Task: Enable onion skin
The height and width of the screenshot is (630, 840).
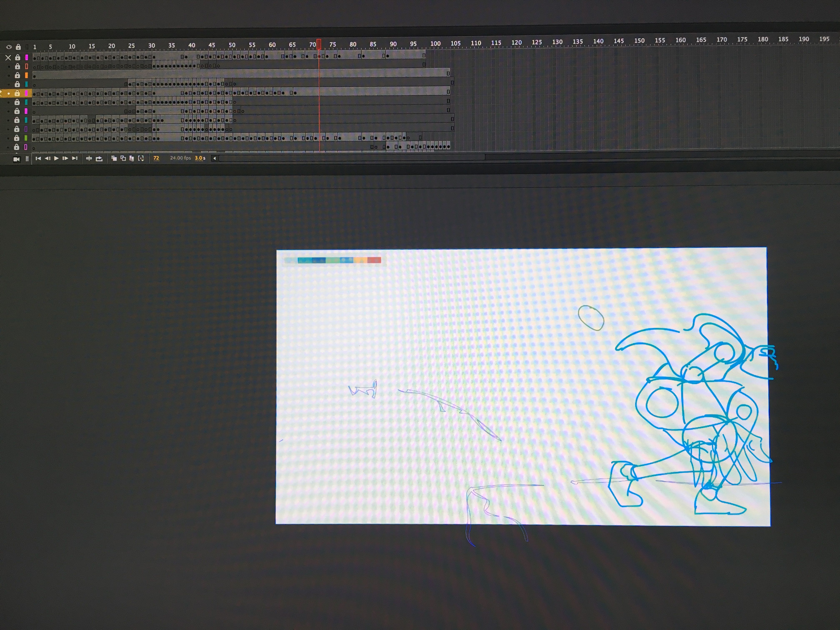Action: (114, 158)
